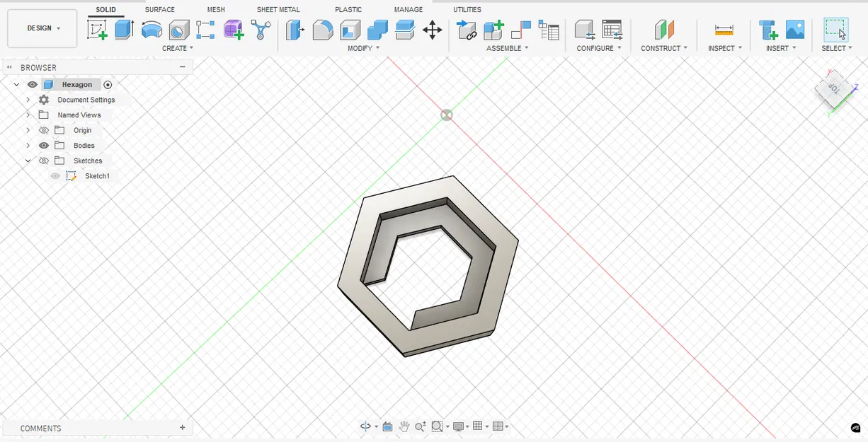Open the Modify dropdown menu
Viewport: 868px width, 442px height.
click(x=364, y=48)
